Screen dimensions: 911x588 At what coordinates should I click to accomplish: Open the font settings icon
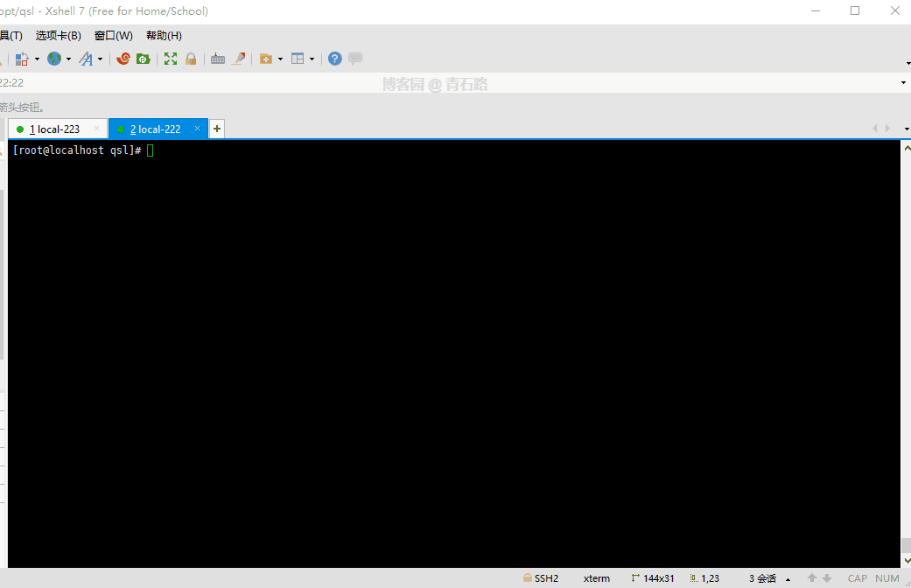(86, 59)
